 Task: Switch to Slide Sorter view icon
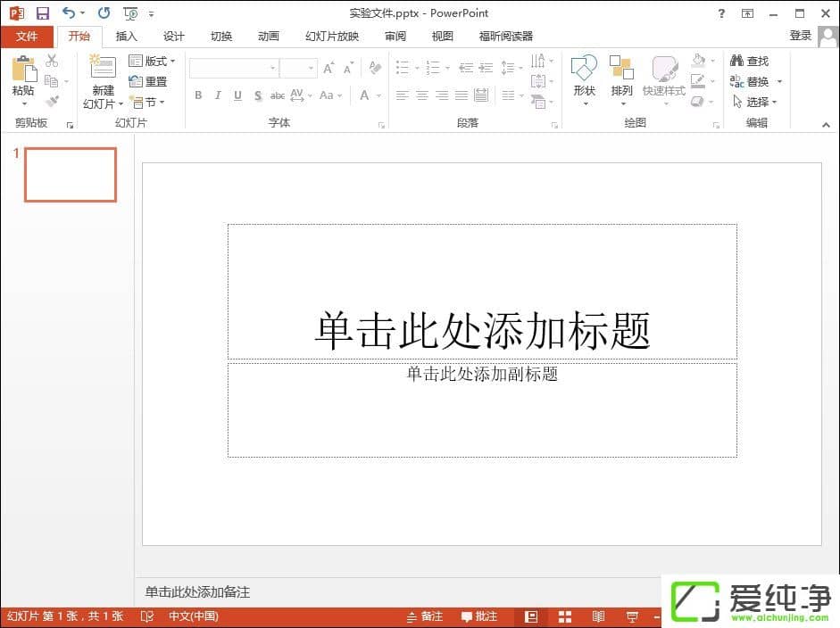tap(565, 616)
